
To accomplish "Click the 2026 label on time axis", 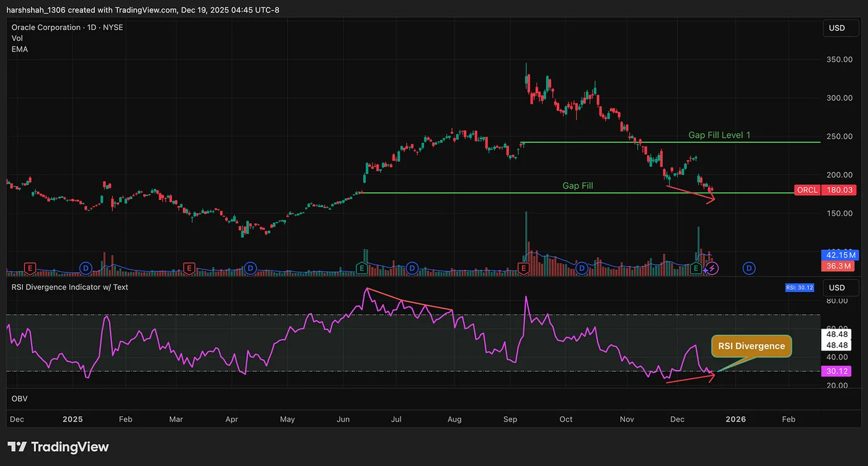I will pyautogui.click(x=736, y=419).
